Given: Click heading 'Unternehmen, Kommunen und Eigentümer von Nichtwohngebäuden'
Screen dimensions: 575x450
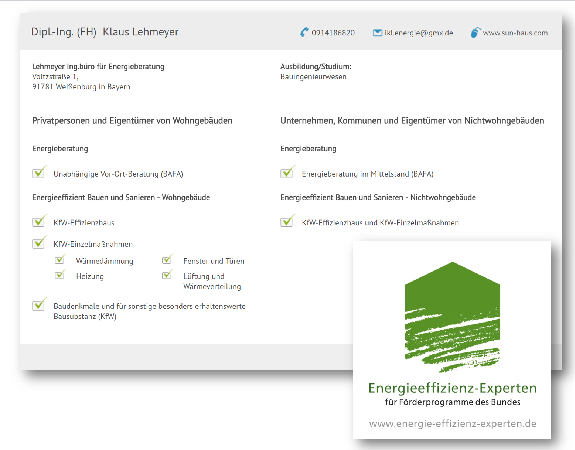Looking at the screenshot, I should point(412,121).
